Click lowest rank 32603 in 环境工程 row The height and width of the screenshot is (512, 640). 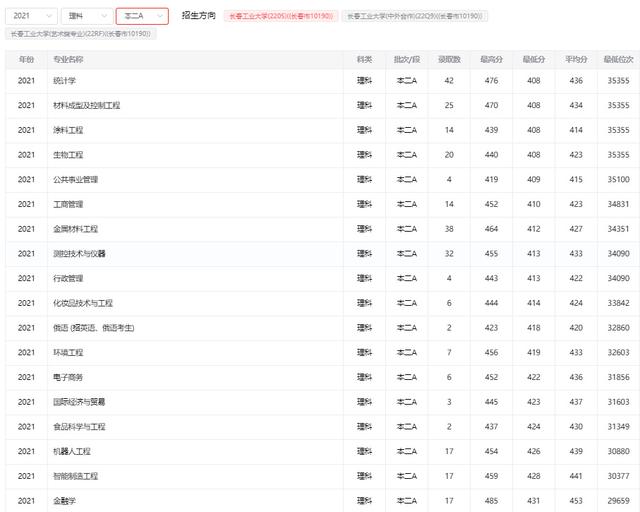point(618,352)
